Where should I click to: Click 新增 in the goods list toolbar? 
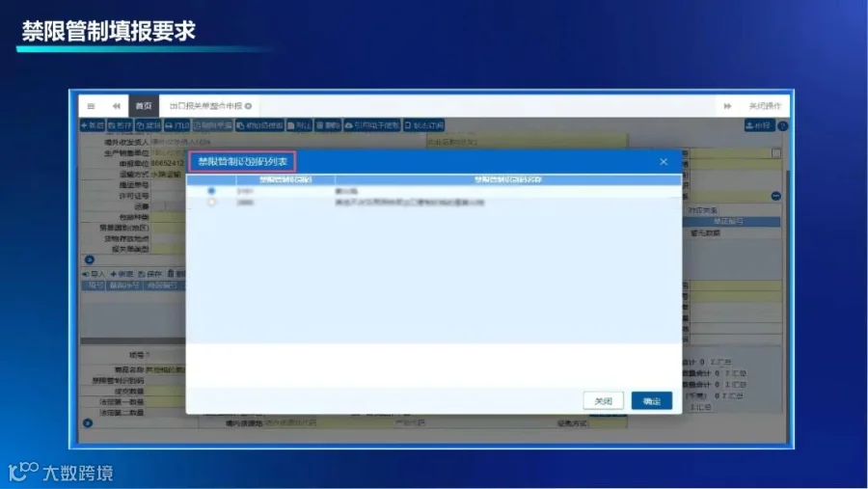tap(122, 274)
